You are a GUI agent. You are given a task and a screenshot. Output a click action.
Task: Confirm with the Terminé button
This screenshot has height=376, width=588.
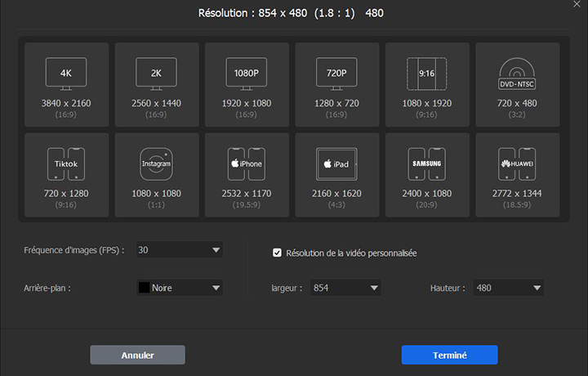click(450, 355)
